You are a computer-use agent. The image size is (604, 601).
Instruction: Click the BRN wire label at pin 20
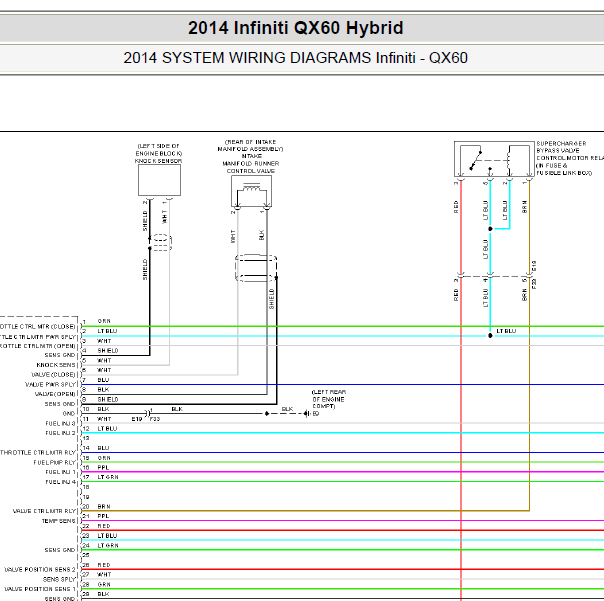[104, 507]
